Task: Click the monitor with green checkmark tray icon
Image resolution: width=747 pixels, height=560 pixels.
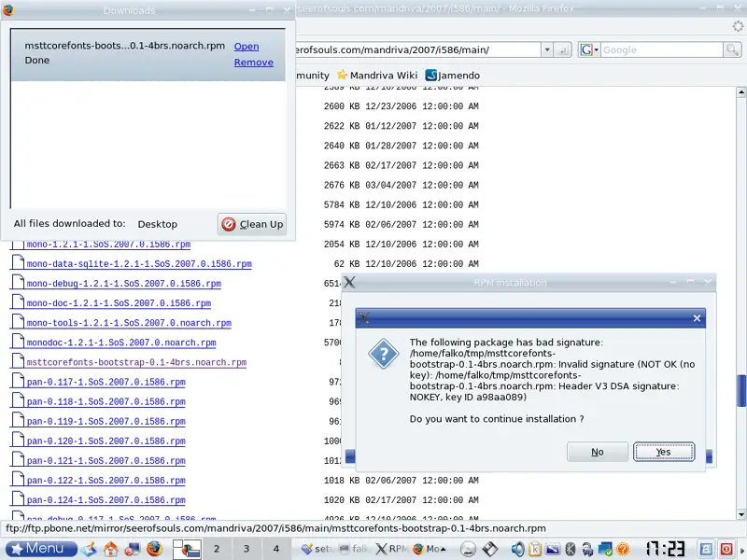Action: click(605, 549)
